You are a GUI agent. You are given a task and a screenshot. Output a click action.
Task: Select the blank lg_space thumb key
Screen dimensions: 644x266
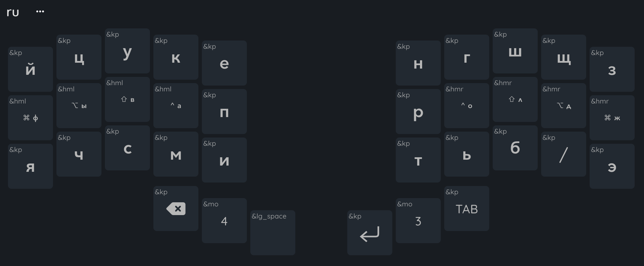pyautogui.click(x=273, y=233)
